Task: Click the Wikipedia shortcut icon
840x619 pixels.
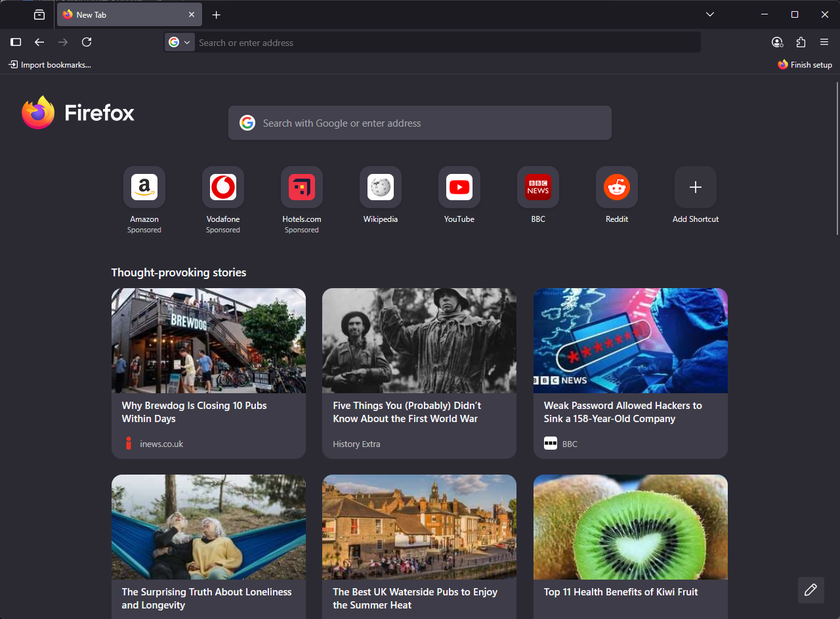Action: pyautogui.click(x=380, y=188)
